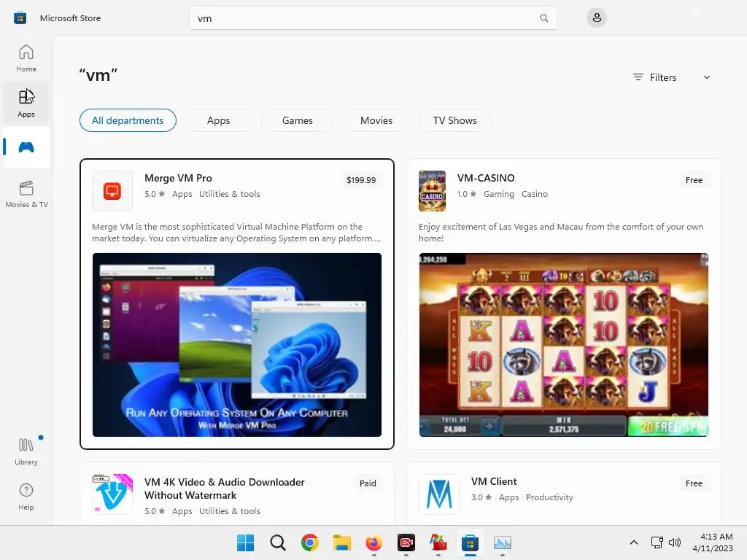Open the clock and date in taskbar

713,542
